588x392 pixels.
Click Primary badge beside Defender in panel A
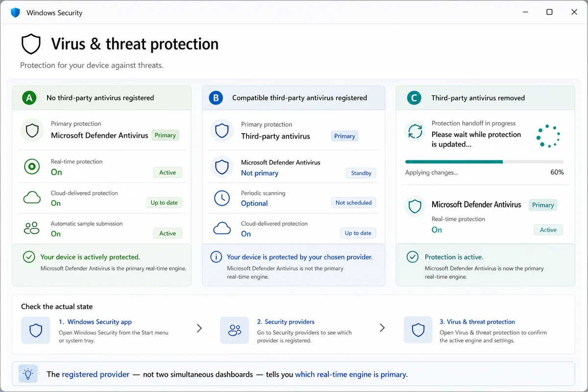(x=165, y=135)
